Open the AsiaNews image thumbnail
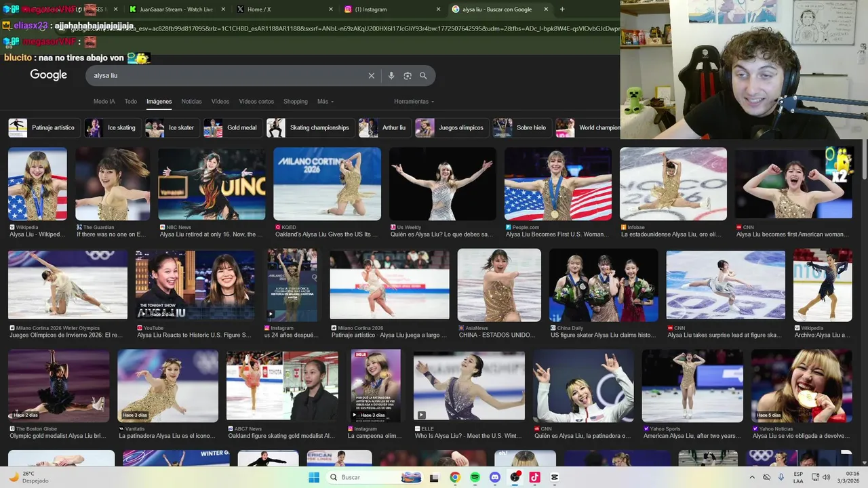 tap(499, 285)
